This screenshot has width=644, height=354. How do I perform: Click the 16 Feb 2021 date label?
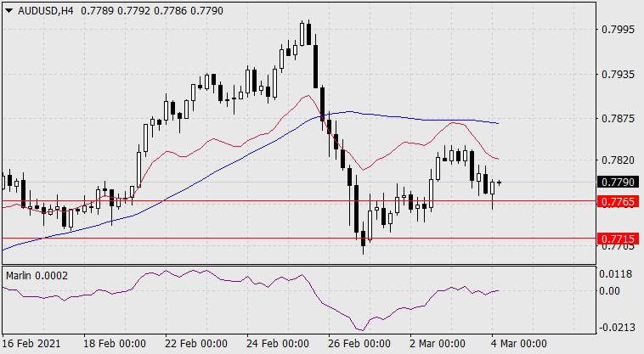pyautogui.click(x=31, y=343)
